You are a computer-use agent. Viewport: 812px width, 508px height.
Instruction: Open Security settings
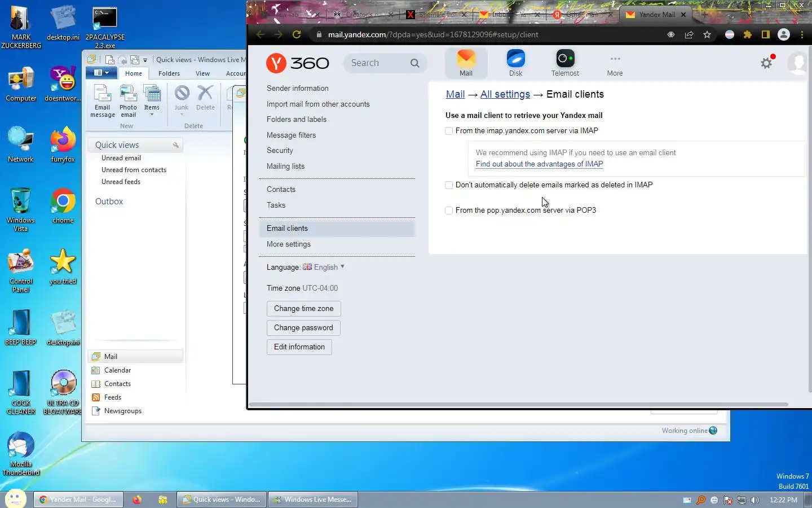point(280,151)
